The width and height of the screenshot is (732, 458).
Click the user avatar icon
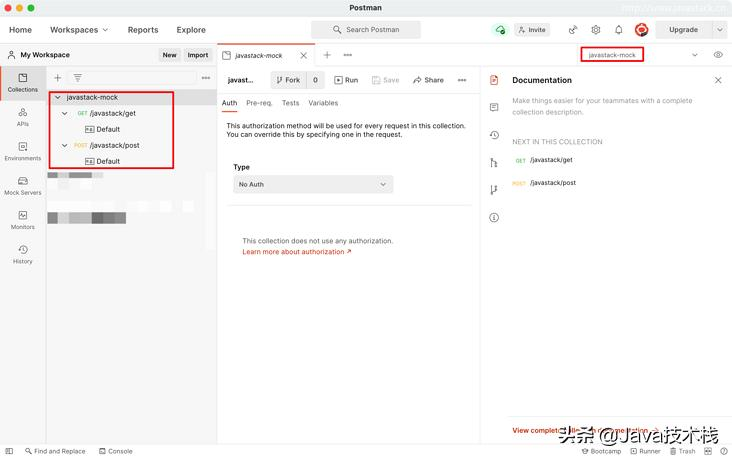click(641, 29)
